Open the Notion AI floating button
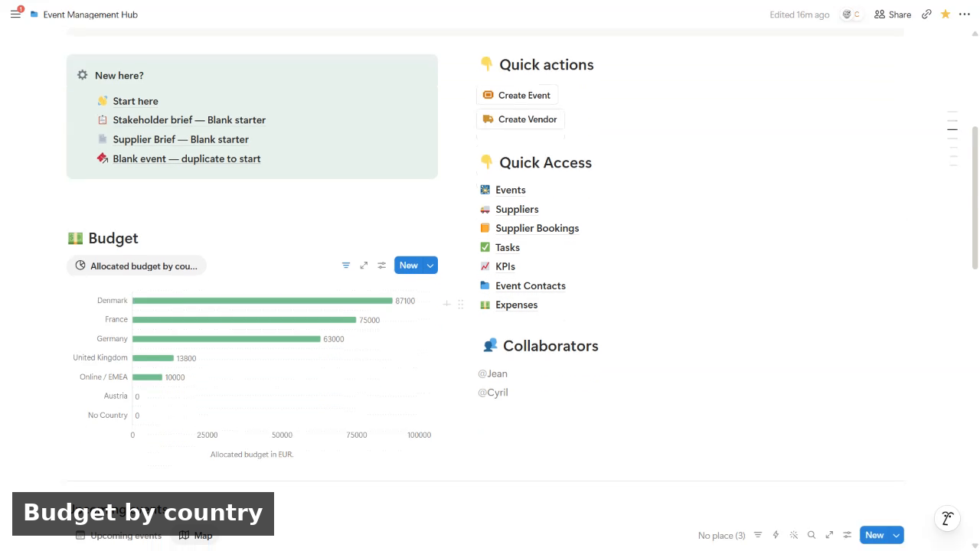Image resolution: width=980 pixels, height=551 pixels. coord(948,518)
